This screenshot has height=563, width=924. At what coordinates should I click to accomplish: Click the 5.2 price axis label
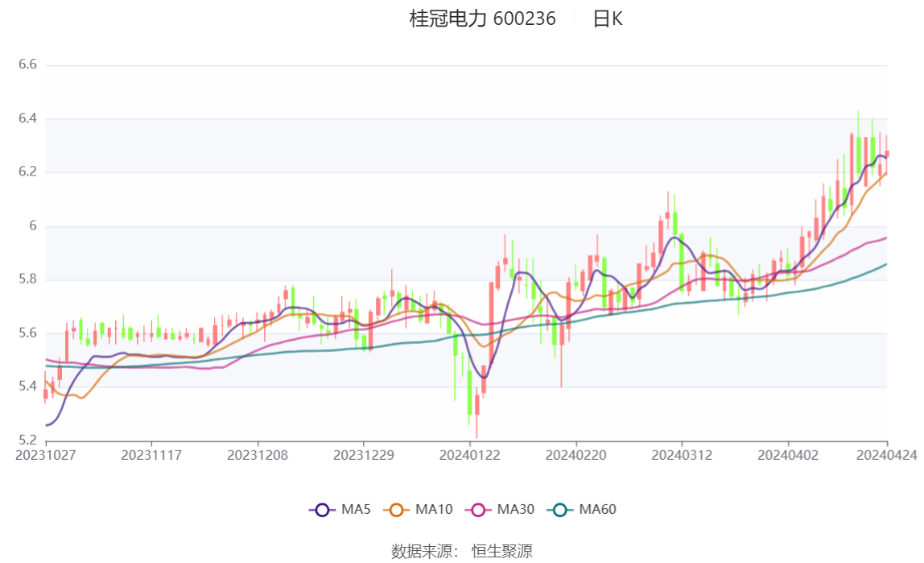click(x=28, y=441)
